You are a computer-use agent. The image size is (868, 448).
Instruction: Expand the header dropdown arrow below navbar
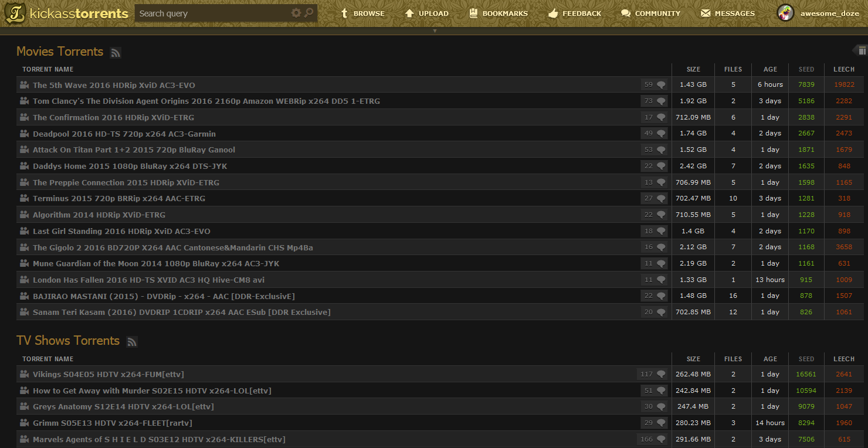(435, 30)
